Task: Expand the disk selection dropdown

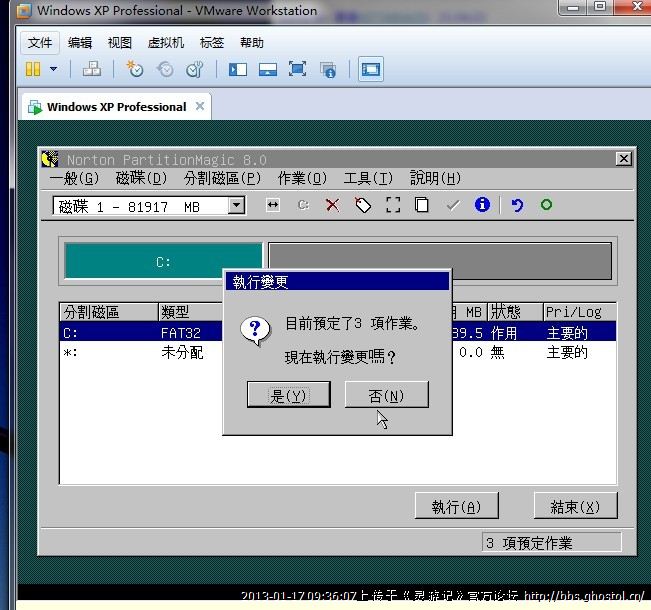Action: point(236,206)
